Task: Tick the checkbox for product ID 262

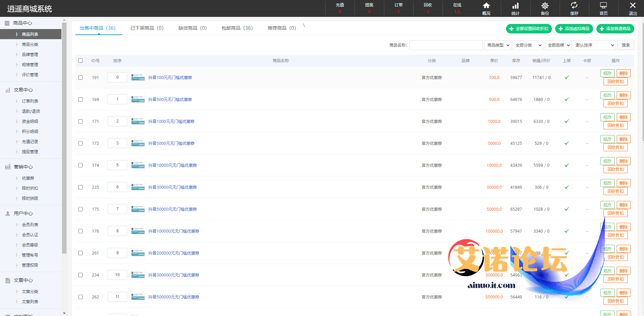Action: pyautogui.click(x=80, y=297)
